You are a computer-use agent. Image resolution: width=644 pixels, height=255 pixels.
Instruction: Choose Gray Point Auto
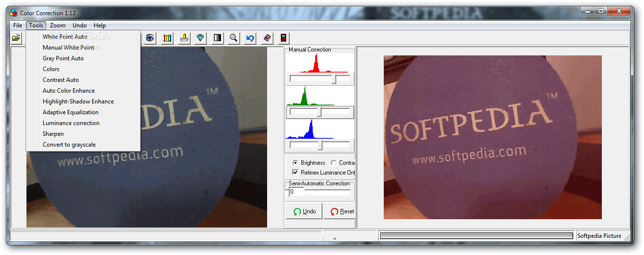[x=83, y=58]
